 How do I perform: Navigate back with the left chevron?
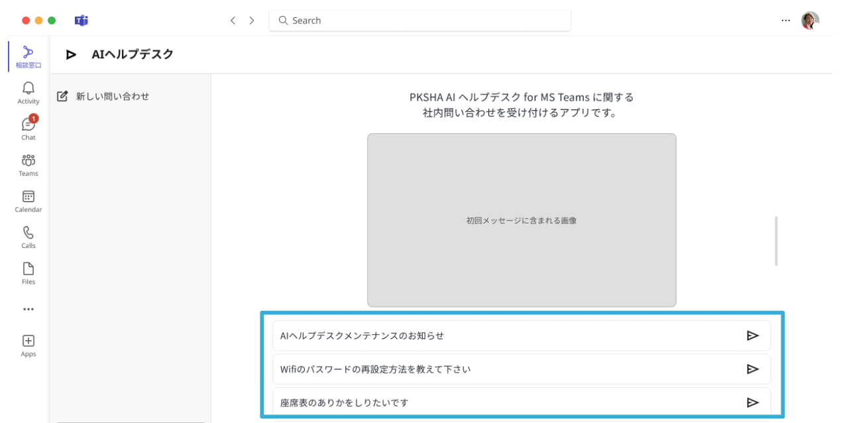pyautogui.click(x=233, y=21)
